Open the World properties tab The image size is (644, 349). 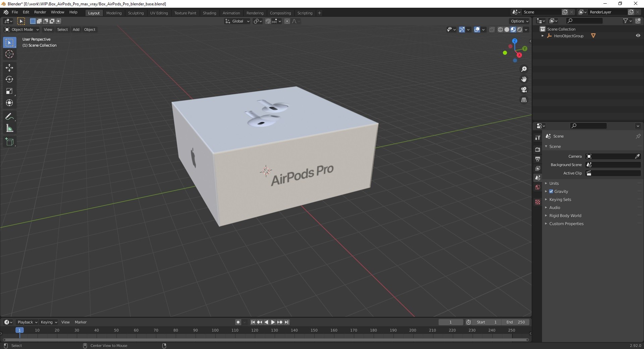click(538, 187)
